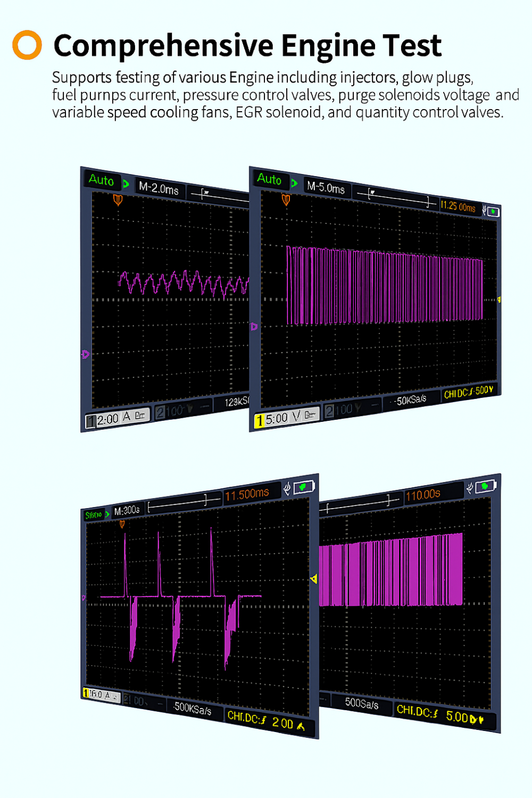The width and height of the screenshot is (532, 798).
Task: Toggle the Stop mode indicator
Action: [95, 514]
